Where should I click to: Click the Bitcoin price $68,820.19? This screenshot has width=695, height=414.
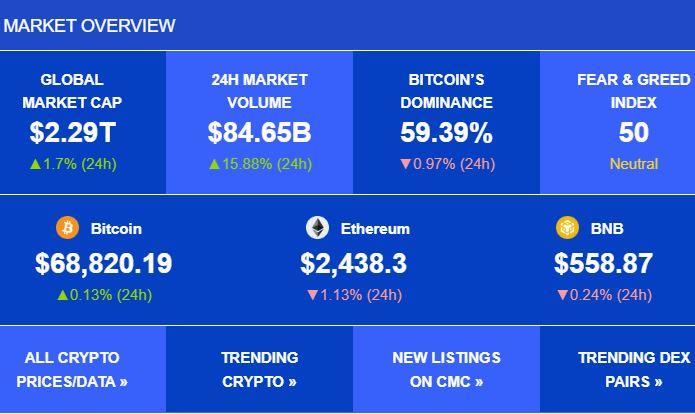pyautogui.click(x=104, y=264)
